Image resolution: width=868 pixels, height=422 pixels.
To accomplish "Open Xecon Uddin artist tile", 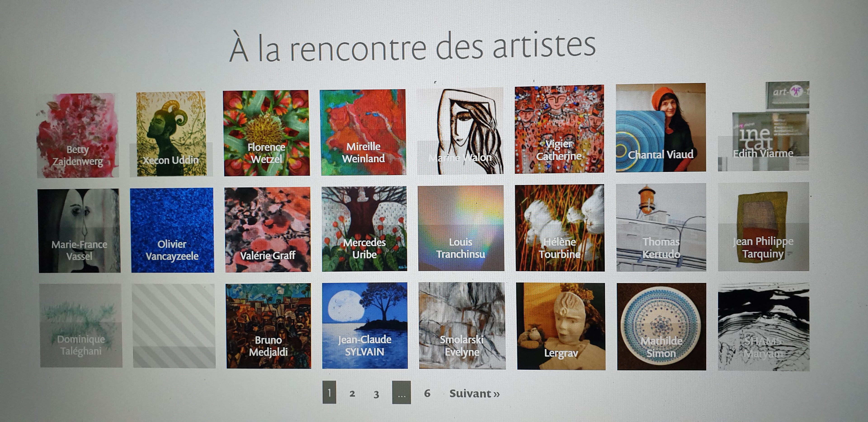I will [x=172, y=134].
